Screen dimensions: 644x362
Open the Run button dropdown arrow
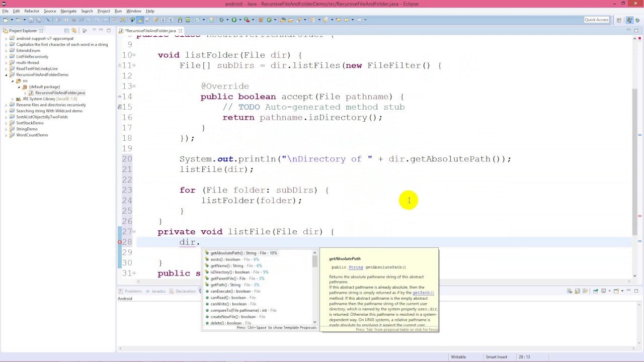click(x=240, y=20)
